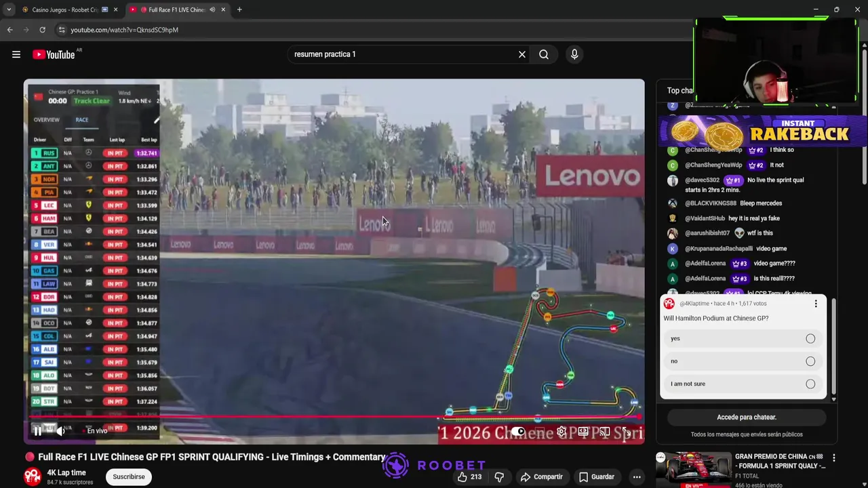Image resolution: width=868 pixels, height=488 pixels.
Task: Pause the live video
Action: (x=38, y=431)
